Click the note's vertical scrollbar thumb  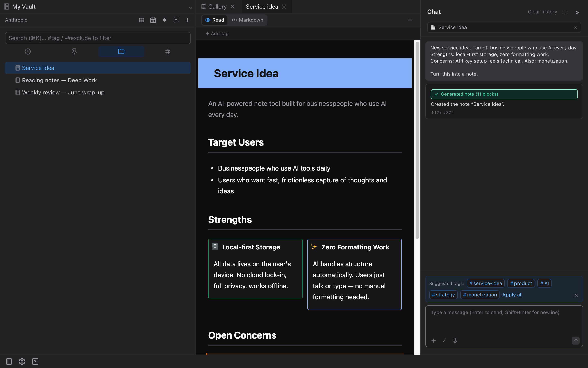tap(417, 140)
